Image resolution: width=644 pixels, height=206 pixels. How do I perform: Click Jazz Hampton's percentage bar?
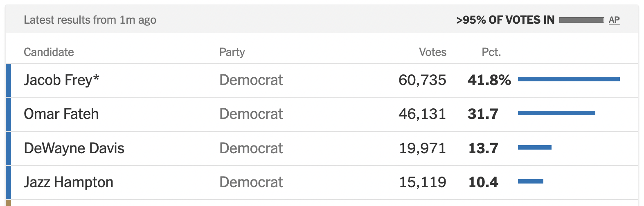531,181
